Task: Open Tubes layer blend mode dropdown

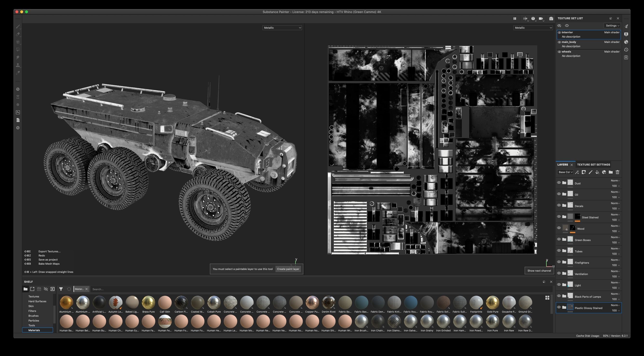Action: tap(615, 249)
